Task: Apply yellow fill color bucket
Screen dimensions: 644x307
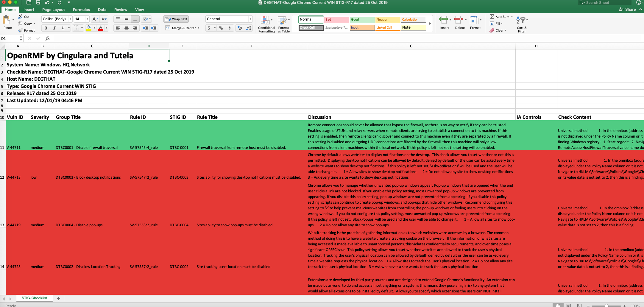Action: 89,28
